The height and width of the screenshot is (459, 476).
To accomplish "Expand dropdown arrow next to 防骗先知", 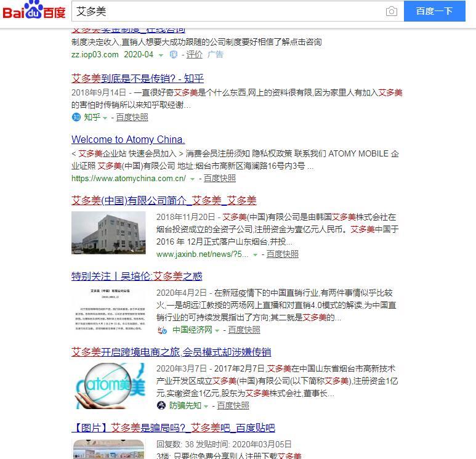I will (x=206, y=406).
